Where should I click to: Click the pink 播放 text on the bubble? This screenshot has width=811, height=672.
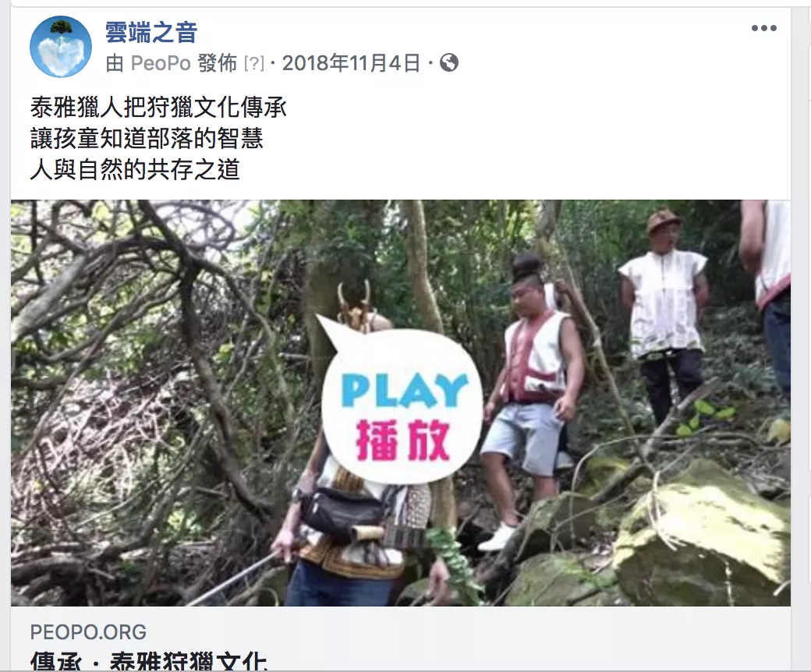tap(403, 440)
